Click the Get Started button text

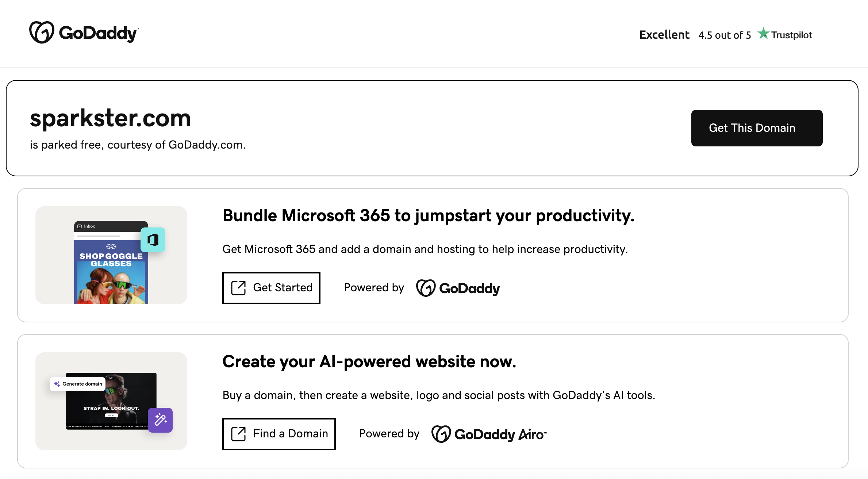283,288
